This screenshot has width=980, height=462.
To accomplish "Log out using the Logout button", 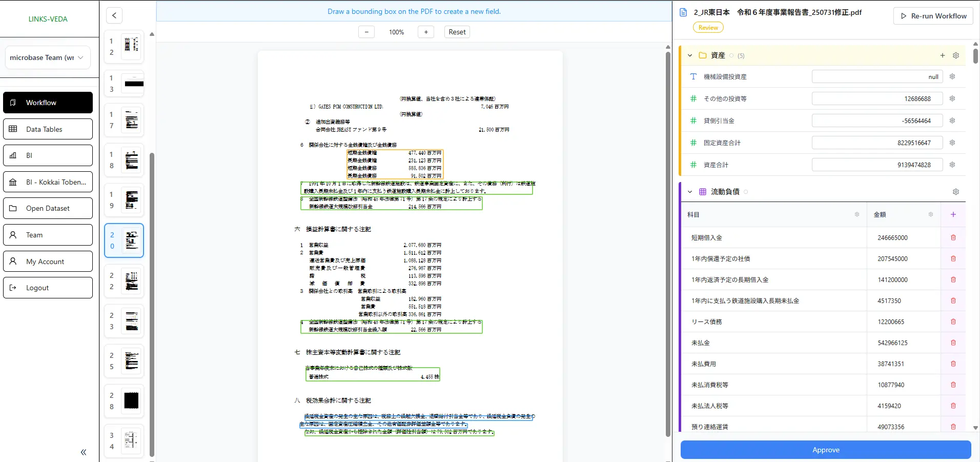I will (48, 288).
